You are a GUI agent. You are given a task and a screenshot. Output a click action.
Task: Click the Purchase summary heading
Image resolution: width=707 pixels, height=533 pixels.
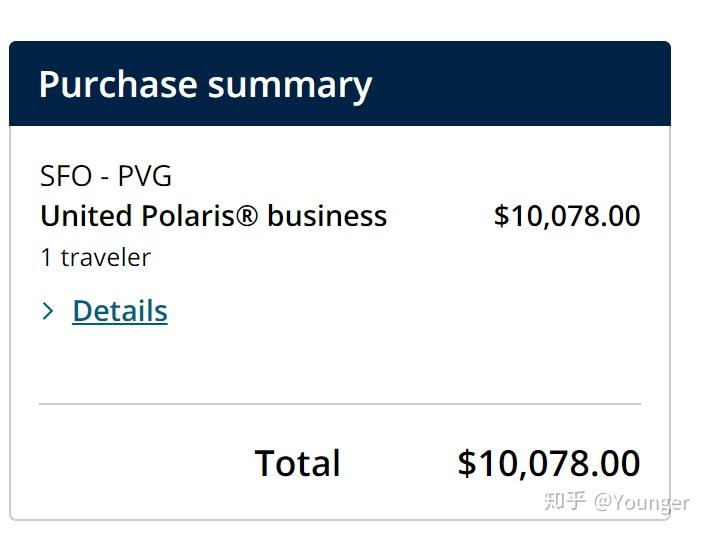pos(205,84)
